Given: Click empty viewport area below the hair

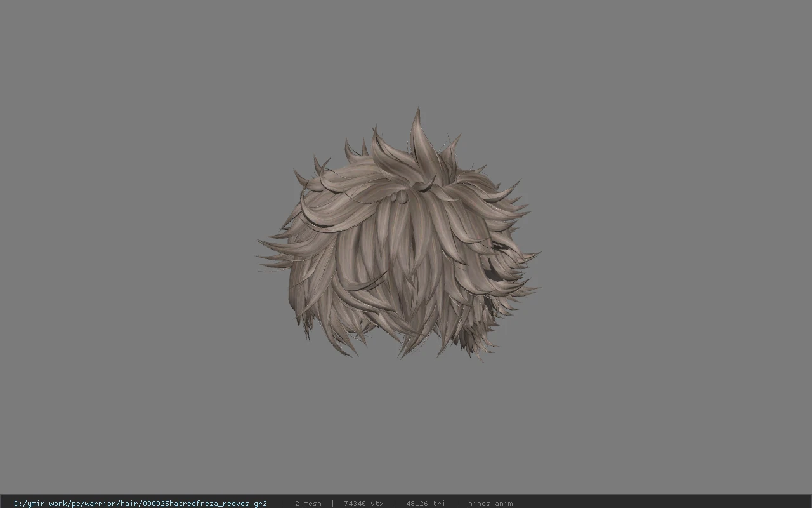Looking at the screenshot, I should pyautogui.click(x=406, y=427).
